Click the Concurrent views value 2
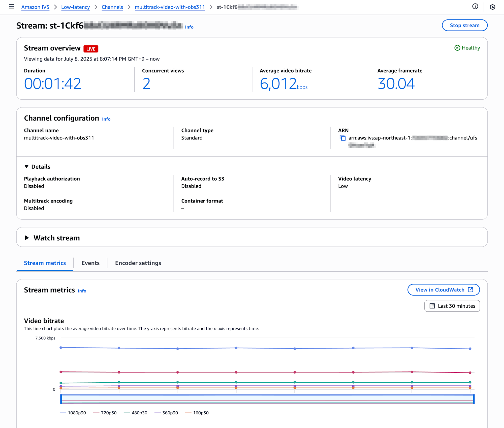This screenshot has height=428, width=504. pyautogui.click(x=146, y=84)
